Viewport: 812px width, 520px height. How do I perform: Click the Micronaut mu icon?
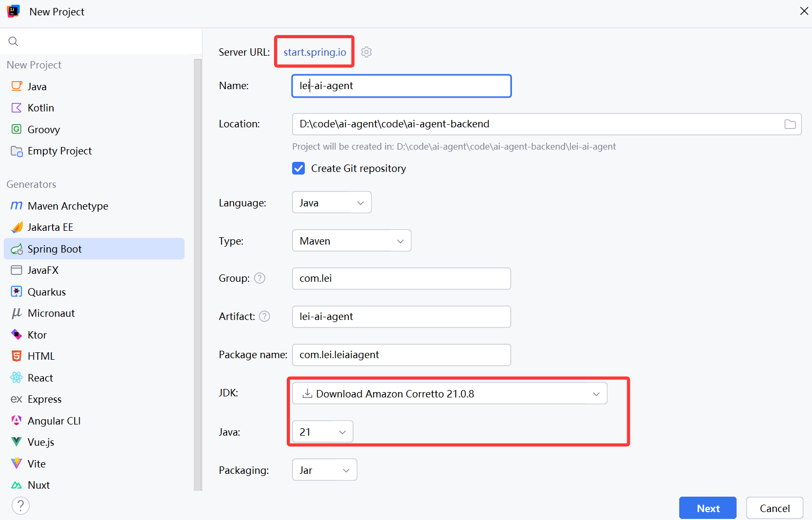tap(16, 313)
